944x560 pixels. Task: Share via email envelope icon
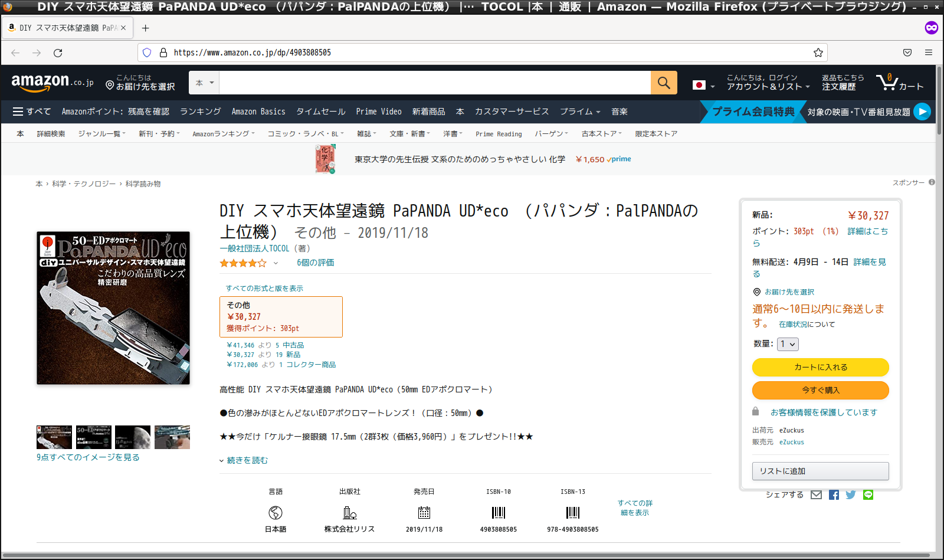coord(816,495)
